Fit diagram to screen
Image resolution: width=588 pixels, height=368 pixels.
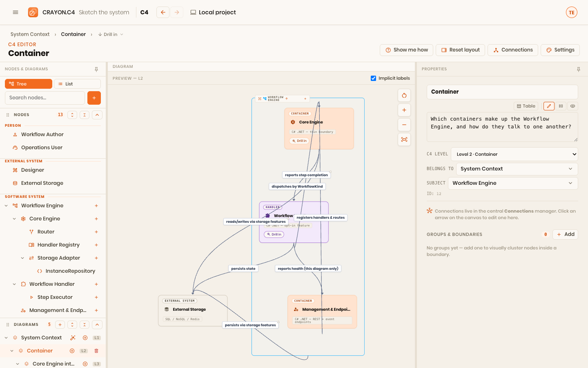404,139
